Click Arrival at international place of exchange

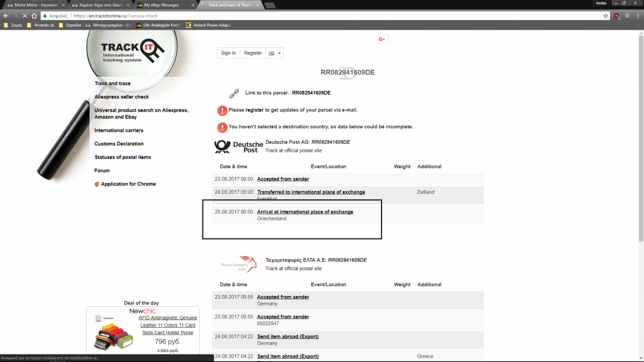tap(305, 212)
